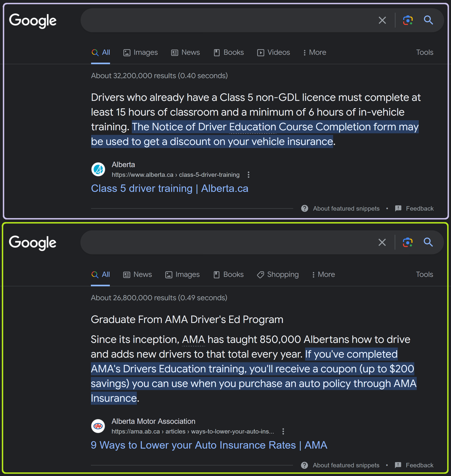Open three-dot options beside alberta.ca URL

[x=249, y=175]
